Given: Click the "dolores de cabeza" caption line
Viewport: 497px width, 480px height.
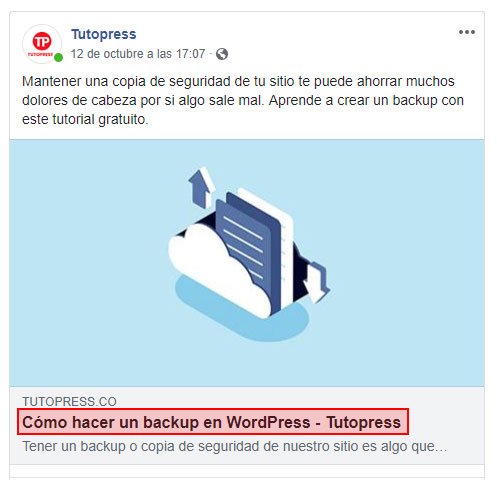Looking at the screenshot, I should pyautogui.click(x=243, y=100).
